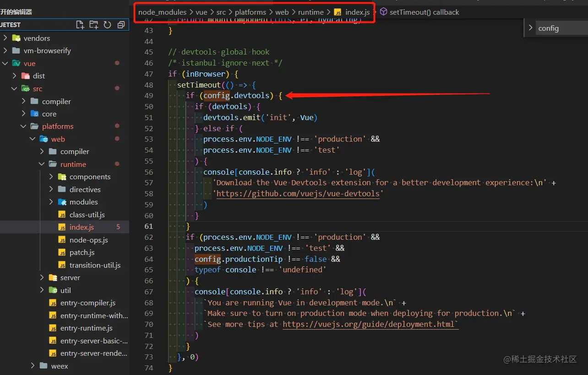
Task: Open the setTimeout() callback breadcrumb
Action: point(424,12)
